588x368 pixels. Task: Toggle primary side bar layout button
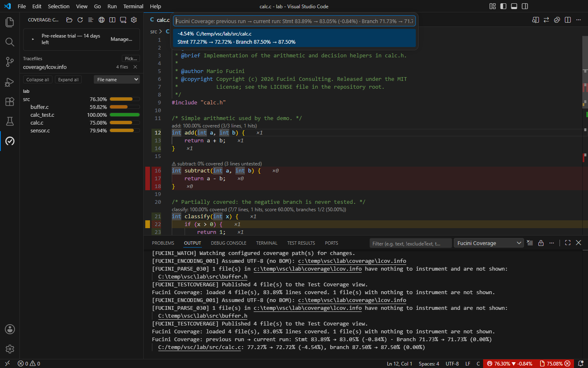coord(503,6)
